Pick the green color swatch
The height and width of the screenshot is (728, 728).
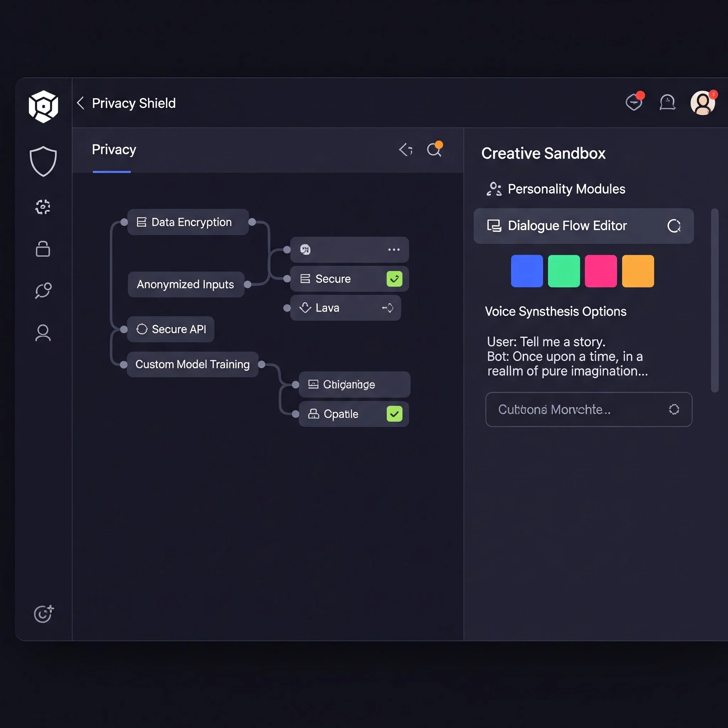[x=564, y=271]
